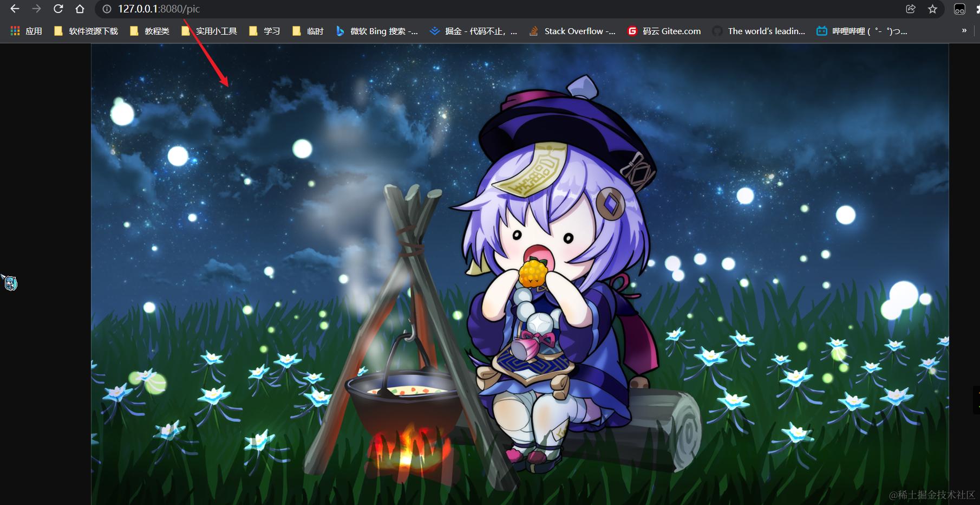Open The world's leading GitHub bookmark
This screenshot has height=505, width=980.
pyautogui.click(x=759, y=31)
